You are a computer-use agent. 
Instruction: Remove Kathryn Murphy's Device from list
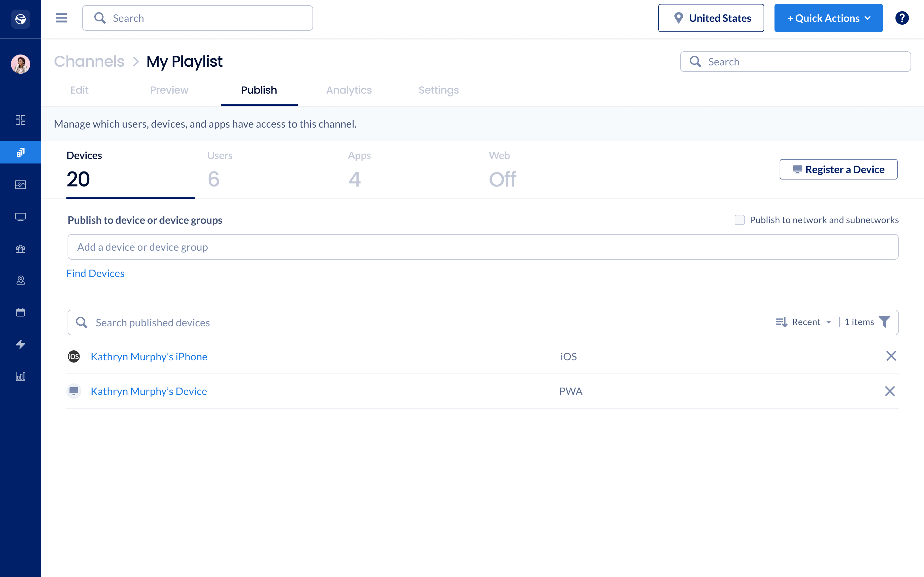(890, 391)
